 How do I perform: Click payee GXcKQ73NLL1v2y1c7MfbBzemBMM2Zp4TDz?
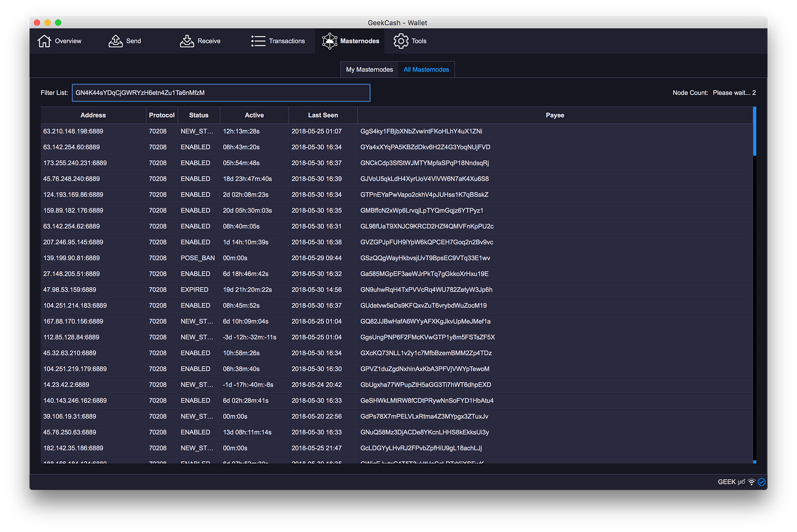426,353
